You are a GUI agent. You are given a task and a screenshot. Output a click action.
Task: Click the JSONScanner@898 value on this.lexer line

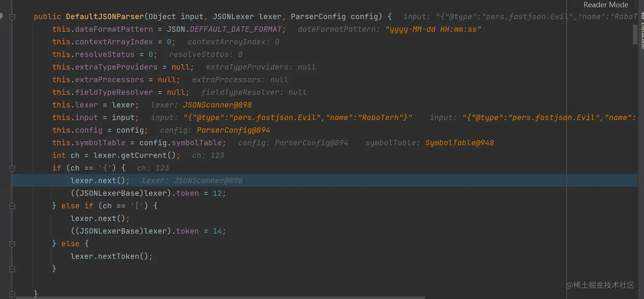(x=217, y=105)
